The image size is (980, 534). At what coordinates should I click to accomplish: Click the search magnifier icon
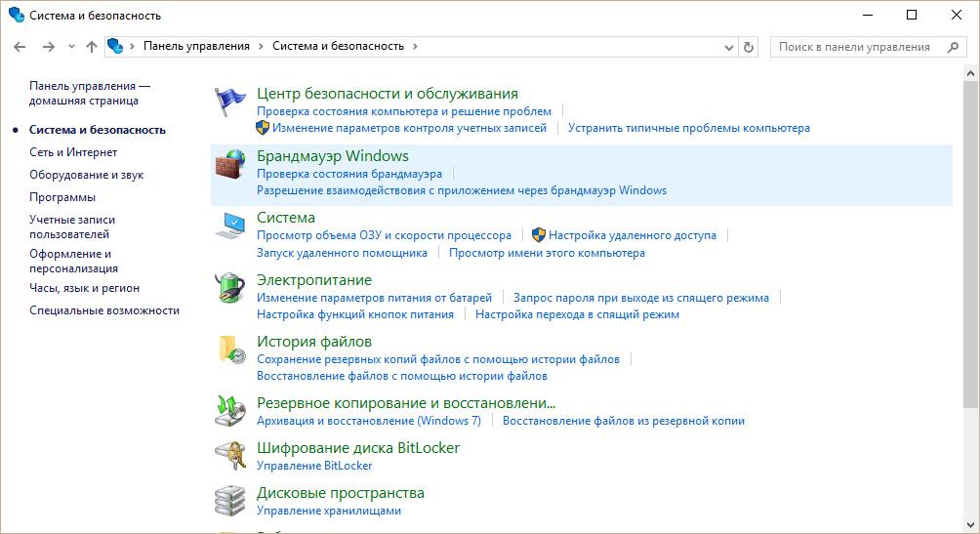coord(953,47)
